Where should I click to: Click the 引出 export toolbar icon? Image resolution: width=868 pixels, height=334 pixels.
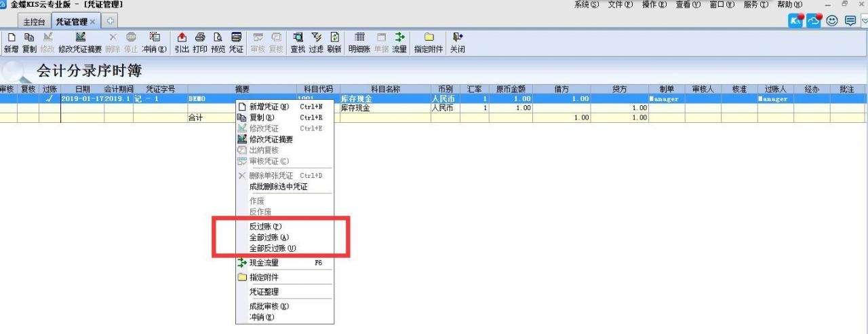[182, 36]
